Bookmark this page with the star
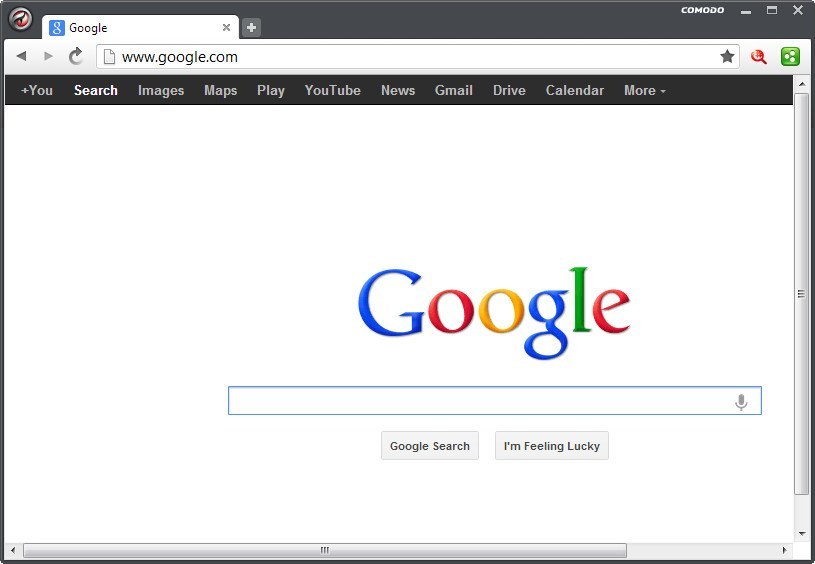This screenshot has height=564, width=815. (x=727, y=56)
